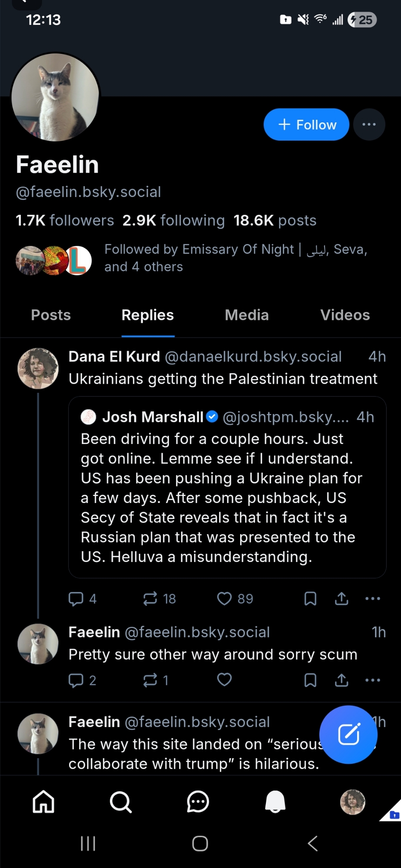The height and width of the screenshot is (868, 401).
Task: Open more options on Faeelin's 'sorry scum' reply
Action: click(x=373, y=680)
